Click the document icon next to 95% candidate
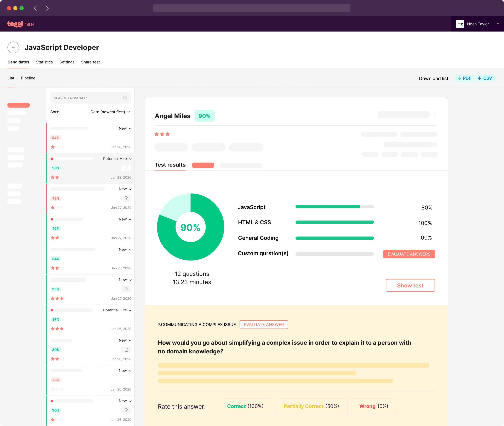This screenshot has height=426, width=504. tap(127, 289)
